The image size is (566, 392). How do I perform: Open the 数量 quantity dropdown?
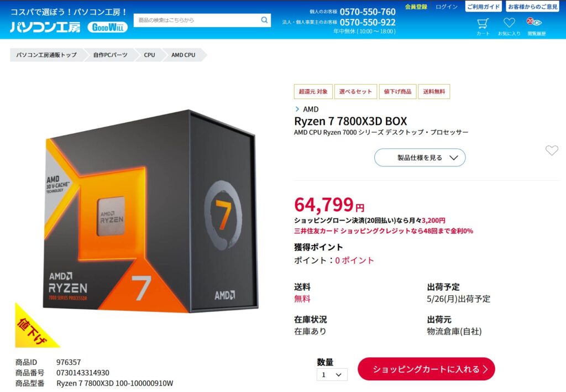click(332, 375)
